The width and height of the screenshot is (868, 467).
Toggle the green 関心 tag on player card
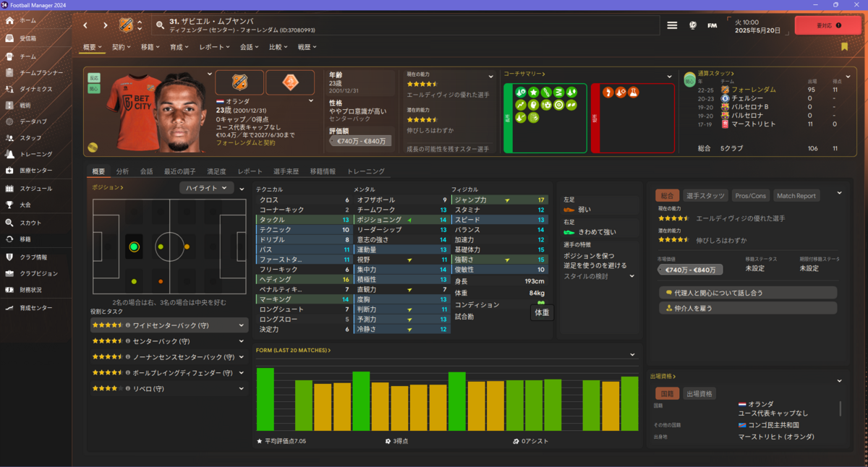tap(94, 88)
